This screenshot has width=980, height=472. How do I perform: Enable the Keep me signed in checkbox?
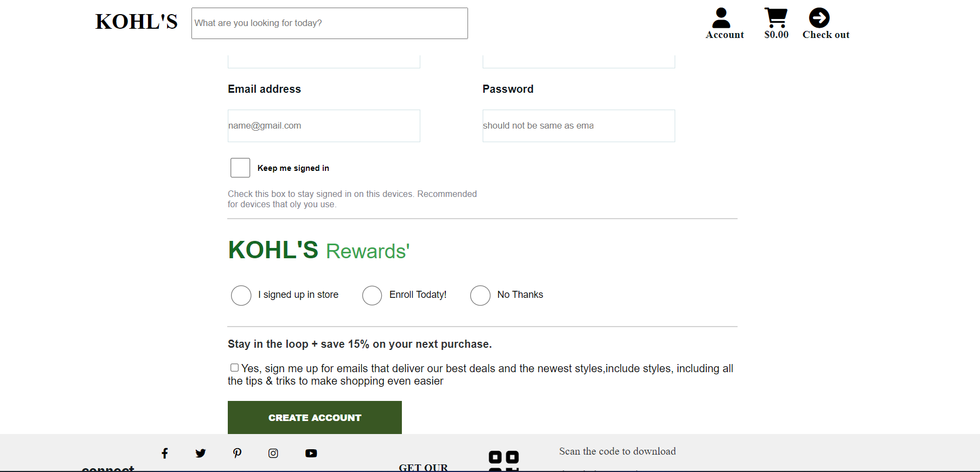tap(240, 168)
